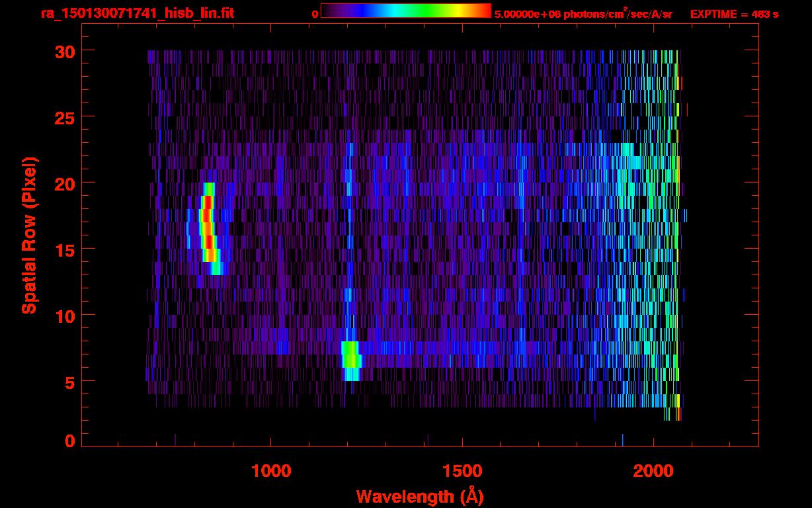
Task: Click the 1500 wavelength tick label
Action: tap(462, 471)
